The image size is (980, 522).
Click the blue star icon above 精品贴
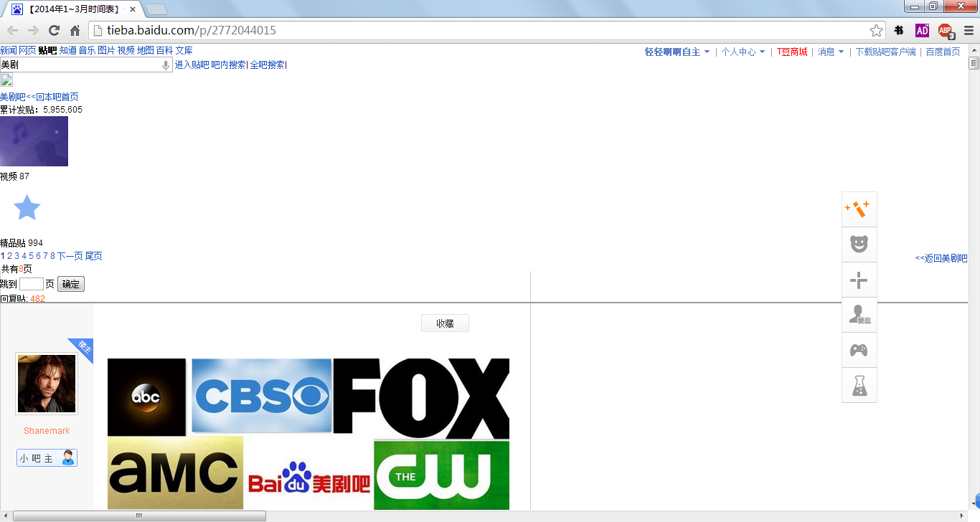(27, 207)
